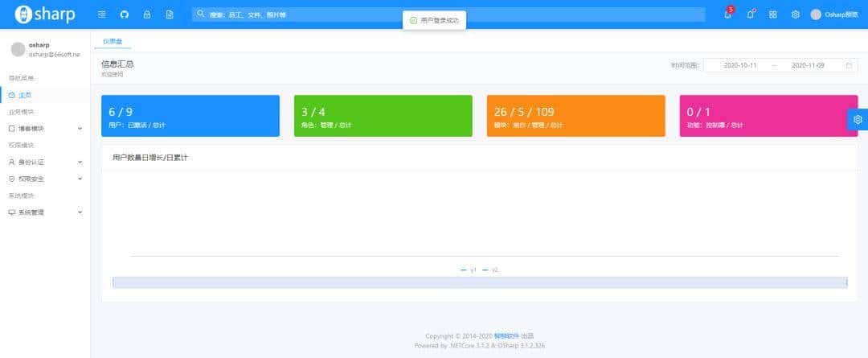Click the pink 0 / 1 functions card
The width and height of the screenshot is (868, 358).
[x=768, y=116]
